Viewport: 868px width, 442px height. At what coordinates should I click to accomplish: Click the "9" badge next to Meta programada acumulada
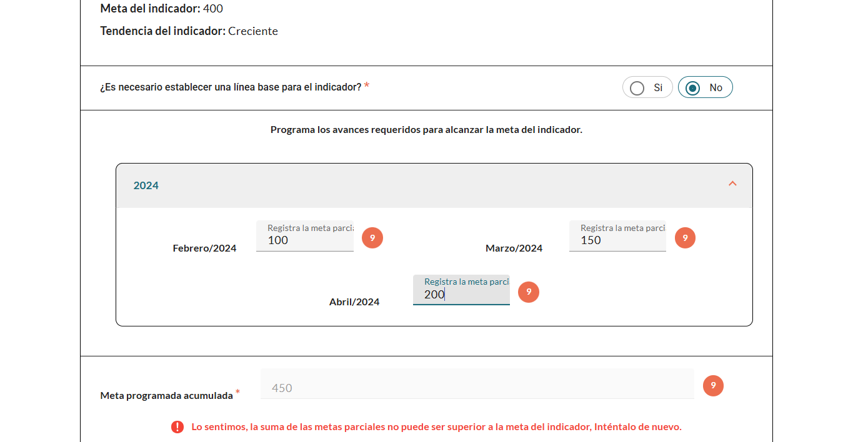(713, 386)
